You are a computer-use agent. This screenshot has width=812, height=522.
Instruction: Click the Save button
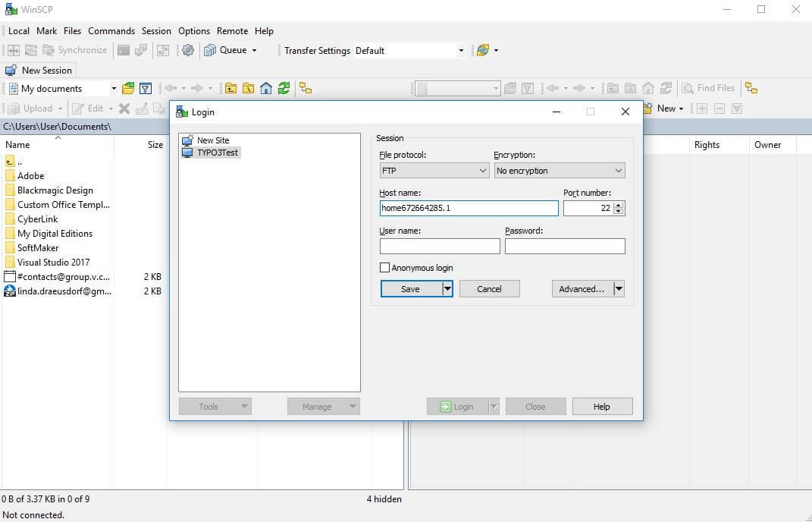point(411,289)
